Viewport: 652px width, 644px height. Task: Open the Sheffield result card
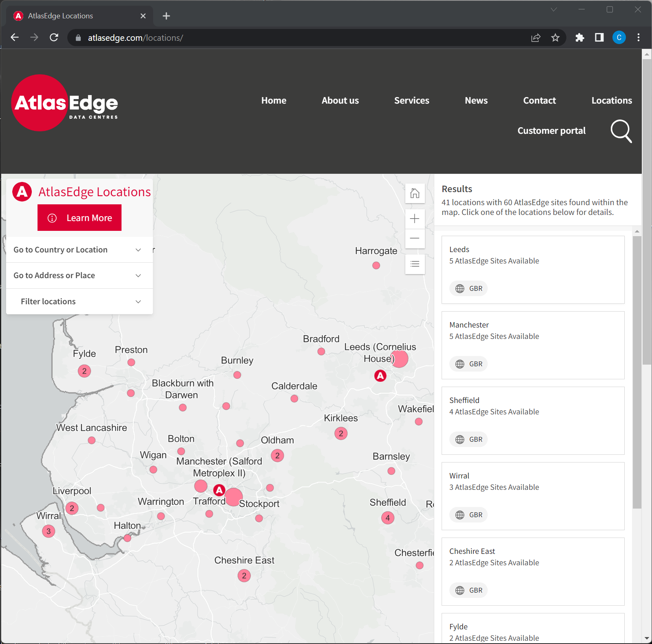tap(533, 420)
